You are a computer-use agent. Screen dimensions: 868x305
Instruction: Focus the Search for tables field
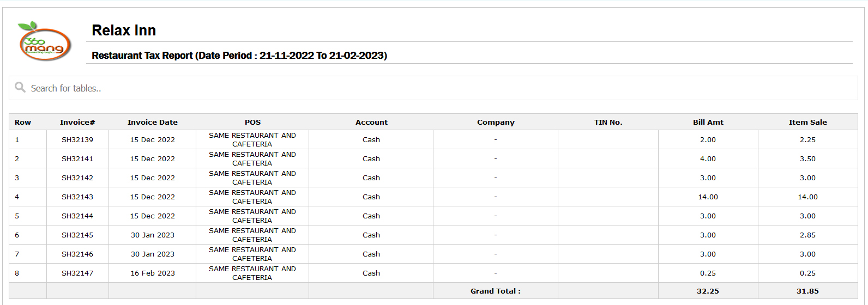point(433,88)
